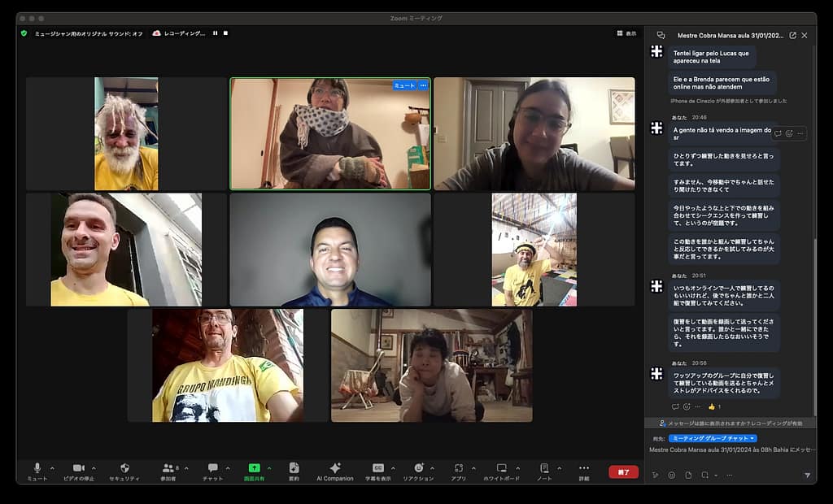The width and height of the screenshot is (833, 504).
Task: Select the video tile with Grupo Mandinga shirt
Action: coord(228,365)
